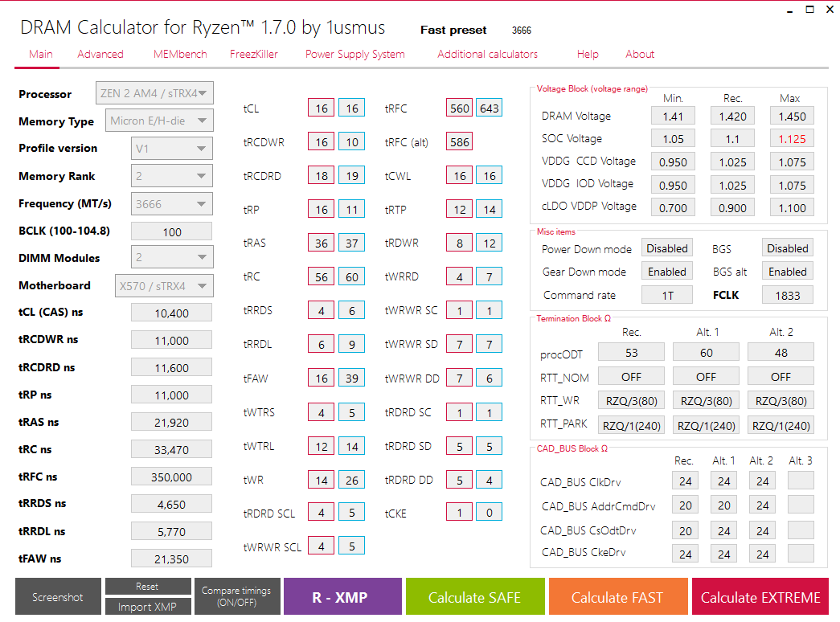The width and height of the screenshot is (840, 622).
Task: Close the DRAM Calculator window
Action: 830,10
